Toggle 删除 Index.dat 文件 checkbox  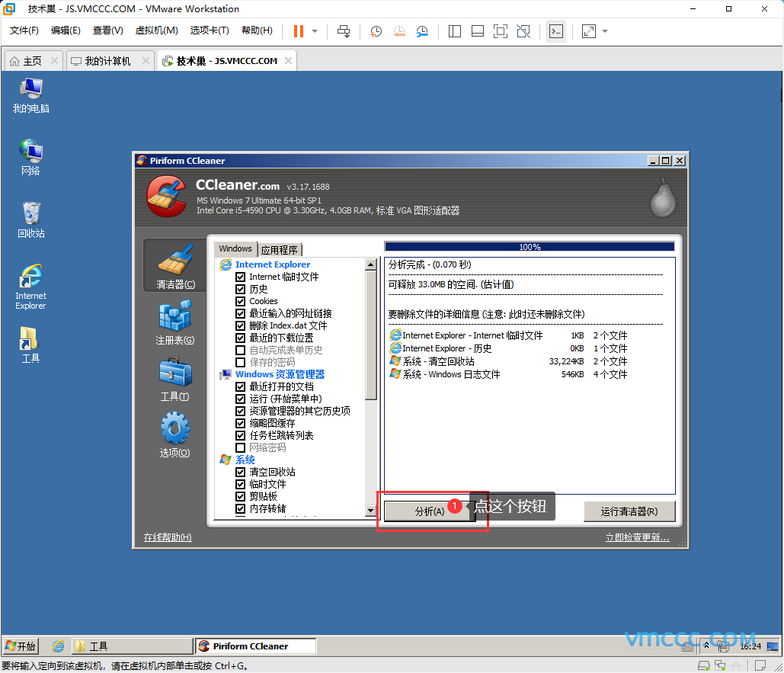(x=241, y=325)
